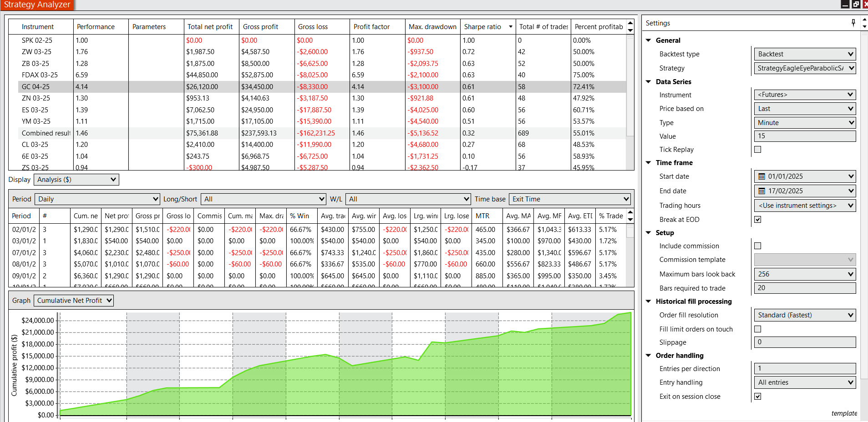Uncheck Break at EOD checkbox
Screen dimensions: 868x422
[x=758, y=220]
